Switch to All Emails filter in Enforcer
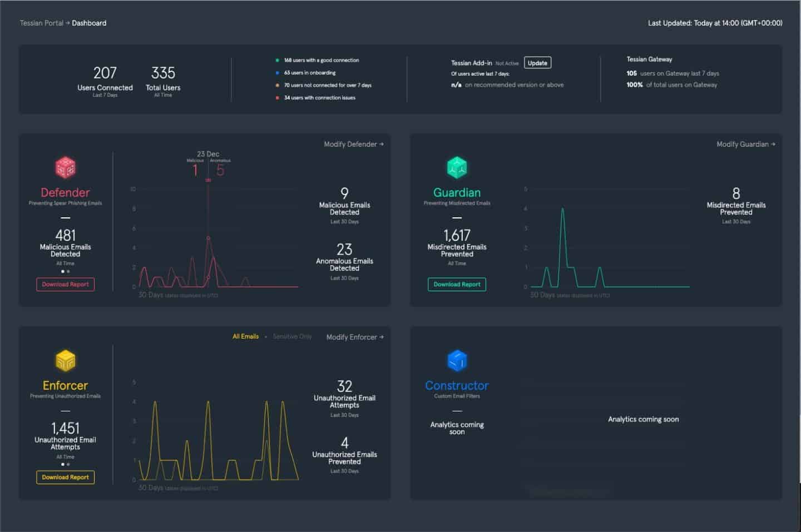 (x=245, y=336)
